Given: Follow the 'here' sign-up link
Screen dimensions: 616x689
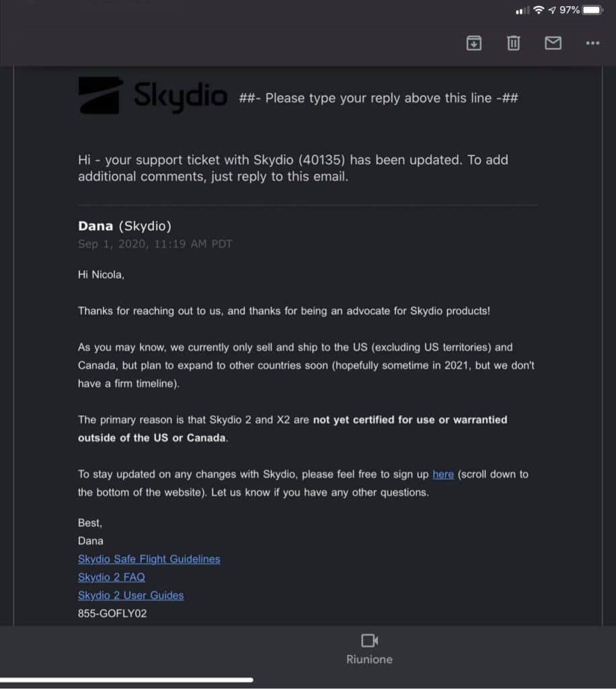Looking at the screenshot, I should [x=443, y=474].
